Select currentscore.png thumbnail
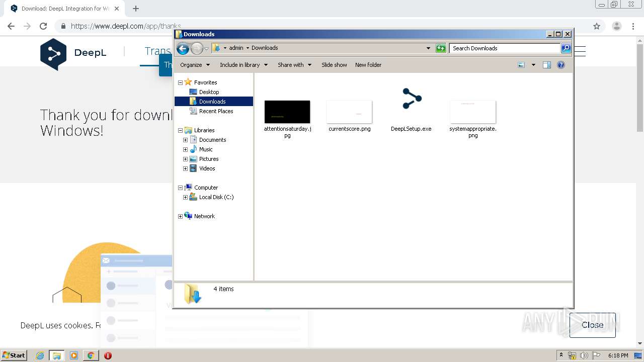This screenshot has width=644, height=362. coord(349,112)
